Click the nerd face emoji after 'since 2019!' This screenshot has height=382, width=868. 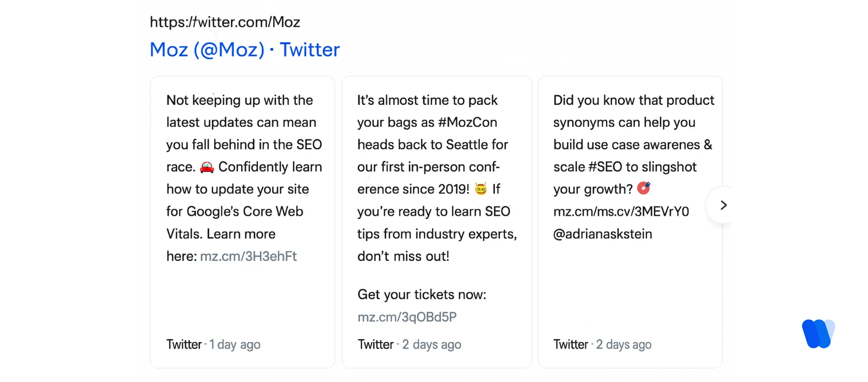click(x=481, y=189)
